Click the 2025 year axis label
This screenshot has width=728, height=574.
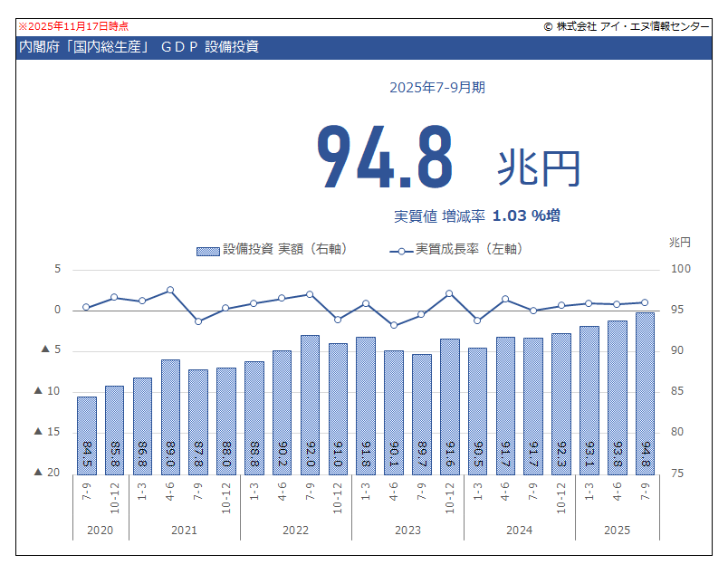click(617, 530)
